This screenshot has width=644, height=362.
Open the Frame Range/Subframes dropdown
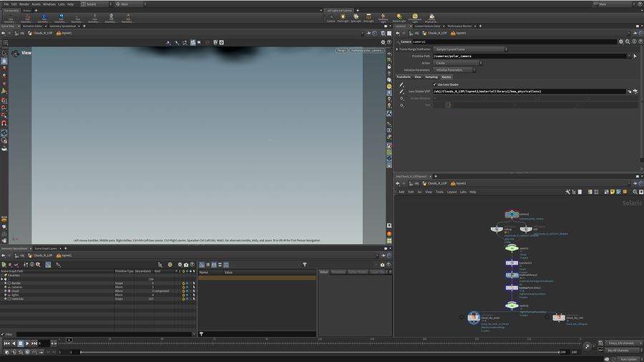point(469,49)
